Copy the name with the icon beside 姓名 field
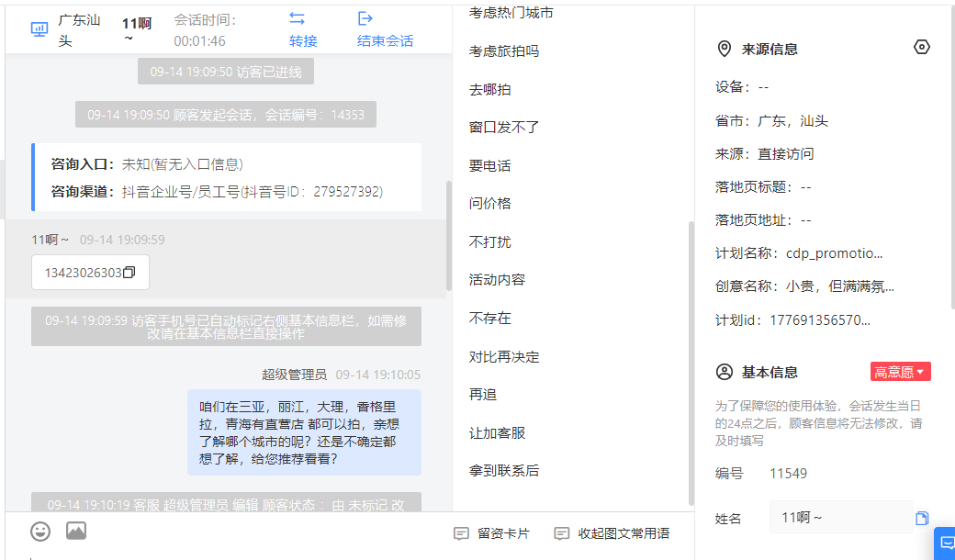The height and width of the screenshot is (560, 955). tap(922, 518)
